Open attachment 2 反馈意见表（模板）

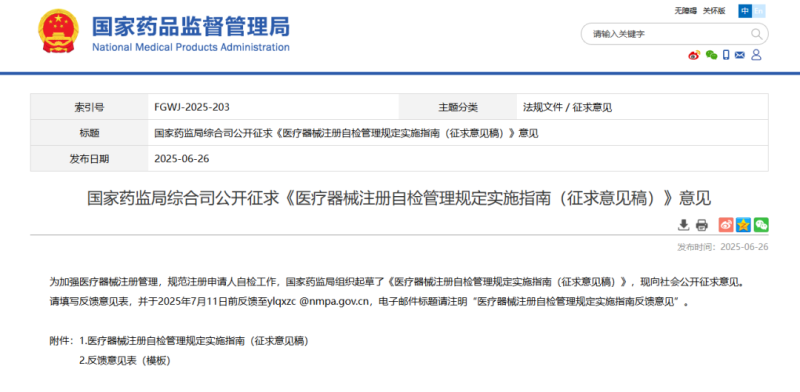click(124, 360)
